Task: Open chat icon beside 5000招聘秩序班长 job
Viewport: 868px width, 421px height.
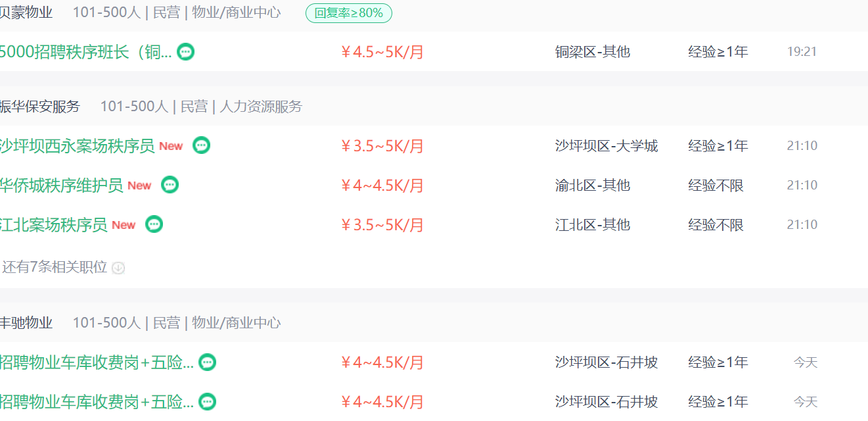Action: click(x=186, y=51)
